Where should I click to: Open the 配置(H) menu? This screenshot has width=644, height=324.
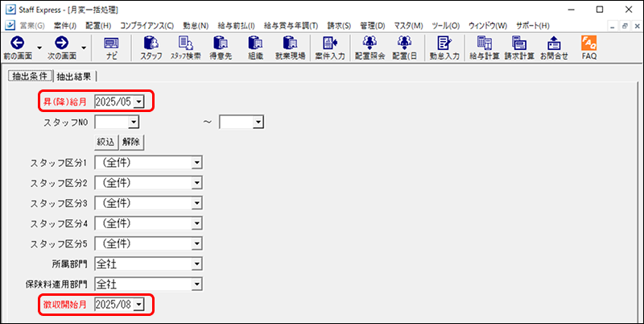[x=98, y=26]
